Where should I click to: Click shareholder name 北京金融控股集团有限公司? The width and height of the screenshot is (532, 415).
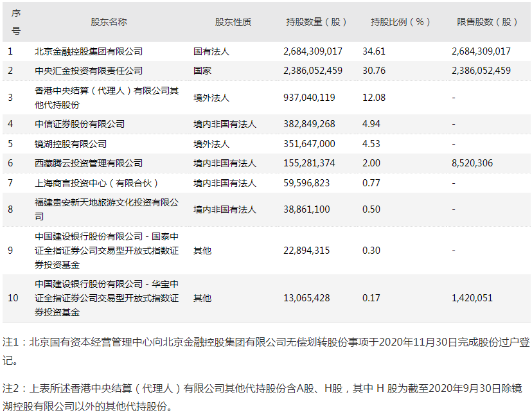(x=89, y=51)
